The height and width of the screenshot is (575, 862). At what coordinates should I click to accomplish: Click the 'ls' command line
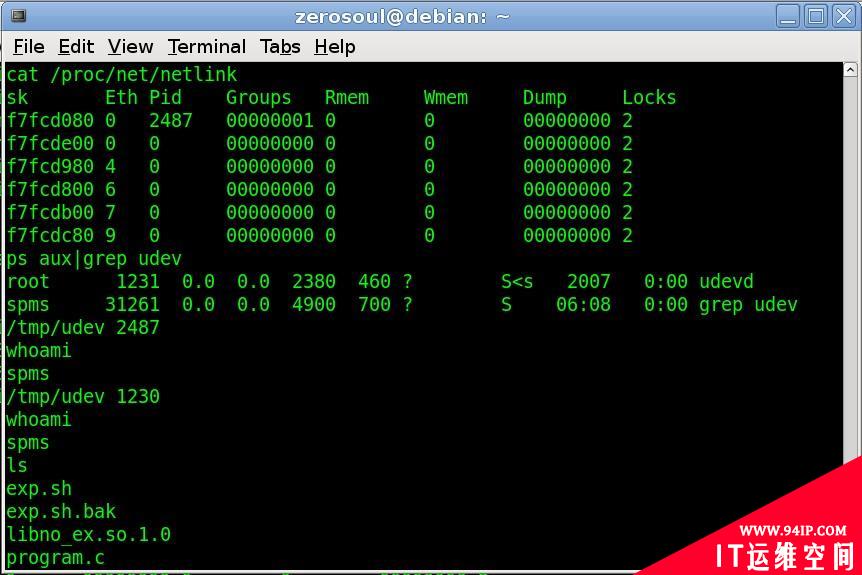tap(17, 466)
